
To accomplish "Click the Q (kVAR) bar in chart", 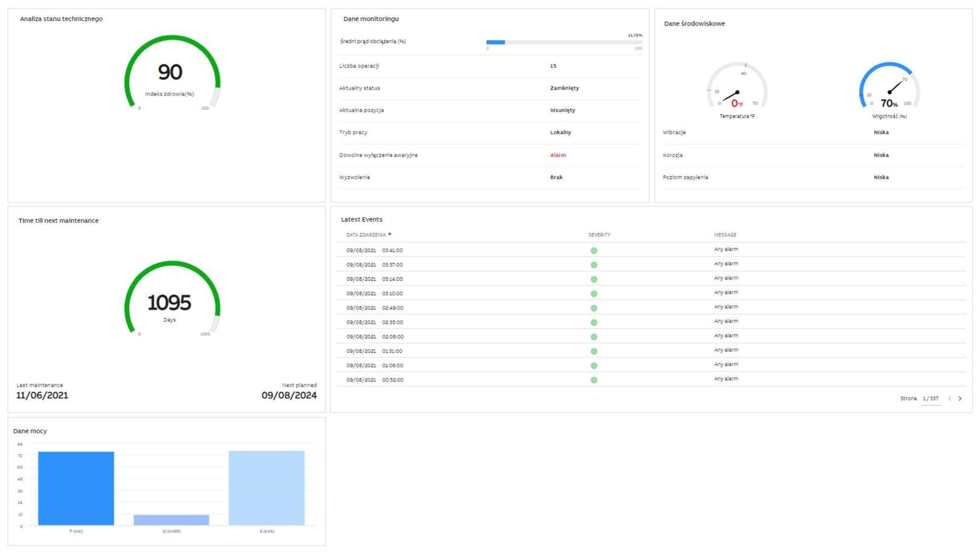I will (171, 520).
